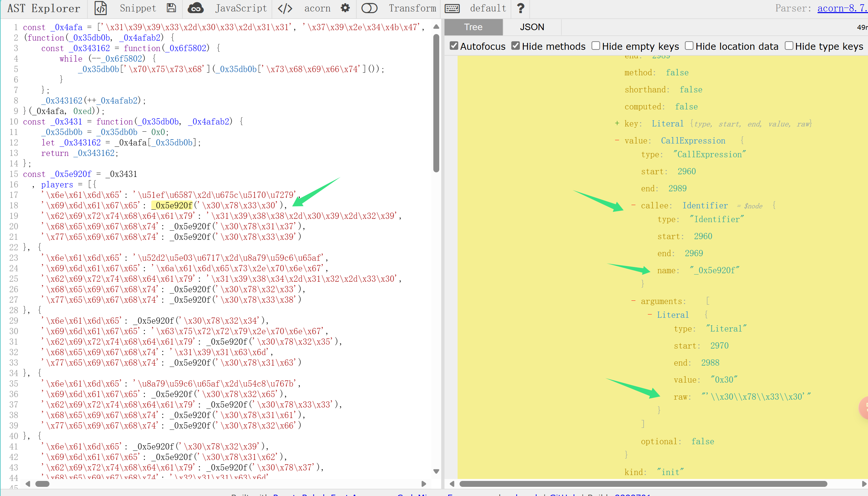Image resolution: width=868 pixels, height=496 pixels.
Task: Expand the key Literal node
Action: tap(617, 123)
